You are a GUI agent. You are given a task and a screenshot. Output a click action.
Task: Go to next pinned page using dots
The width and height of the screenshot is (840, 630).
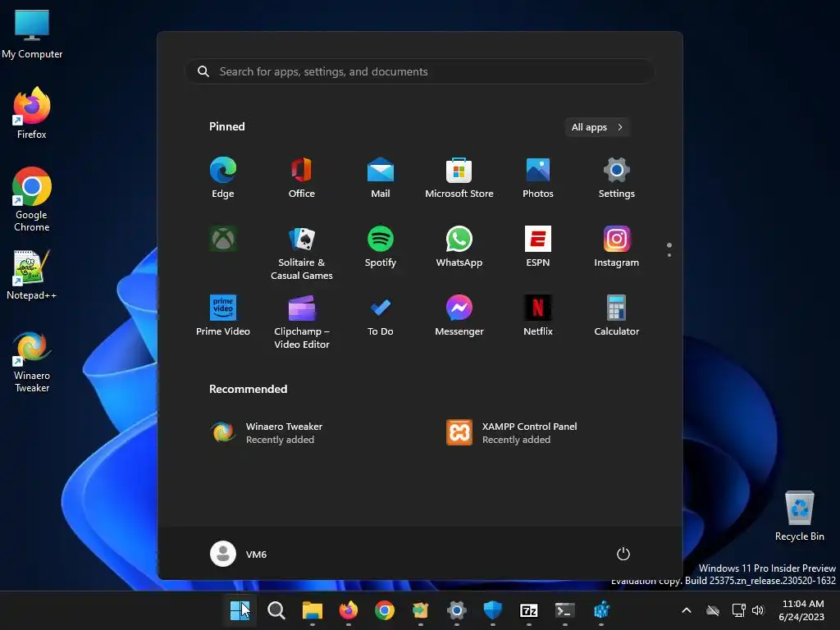point(669,255)
